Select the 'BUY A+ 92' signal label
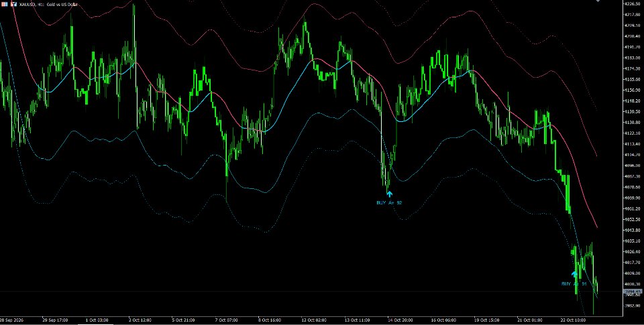Viewport: 644px width, 325px height. 389,203
